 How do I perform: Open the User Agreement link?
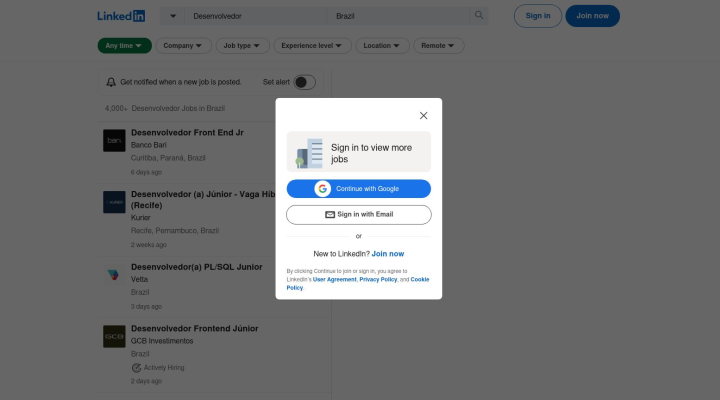334,279
